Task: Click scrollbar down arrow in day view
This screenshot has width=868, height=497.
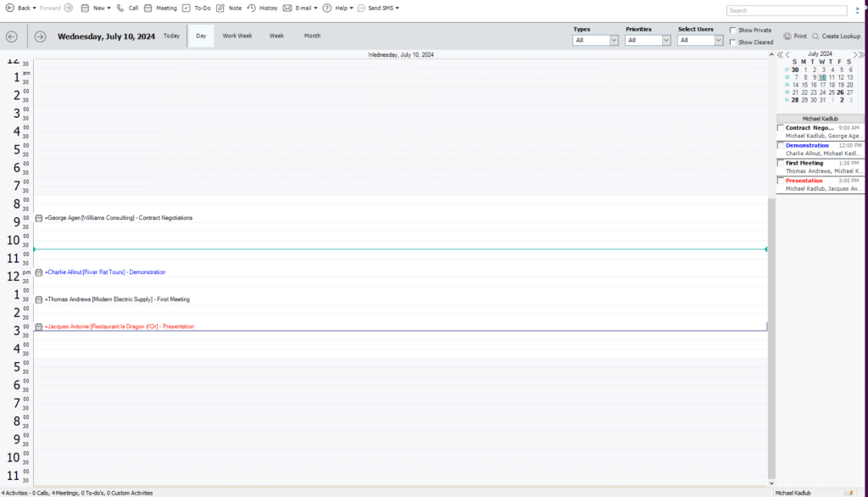Action: tap(771, 483)
